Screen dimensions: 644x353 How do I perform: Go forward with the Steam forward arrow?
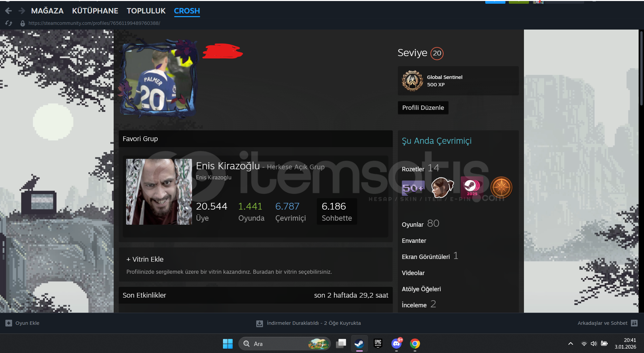coord(22,11)
